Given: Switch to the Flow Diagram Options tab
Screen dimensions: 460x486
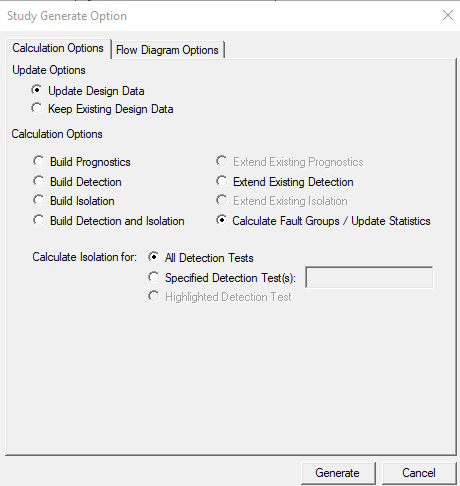Looking at the screenshot, I should click(167, 50).
